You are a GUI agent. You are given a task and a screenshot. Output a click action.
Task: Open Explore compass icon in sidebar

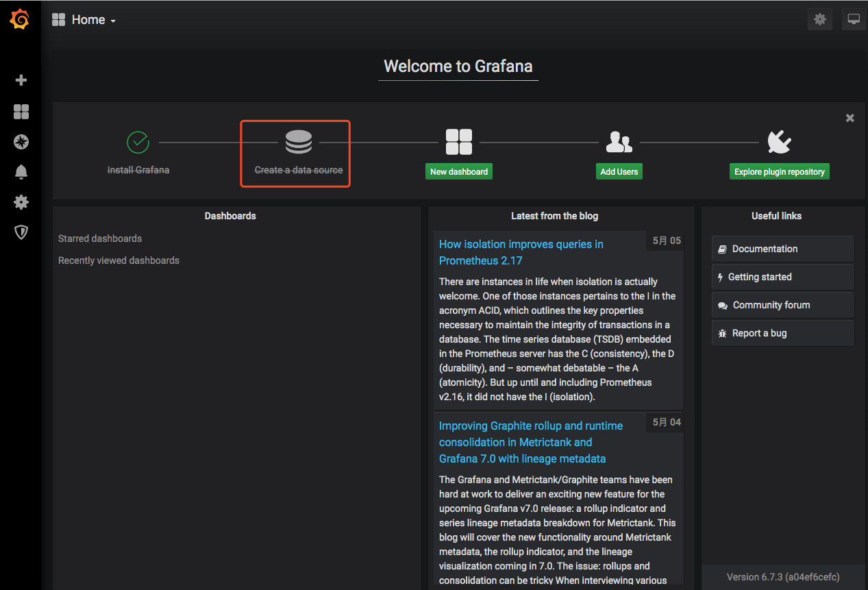point(21,142)
